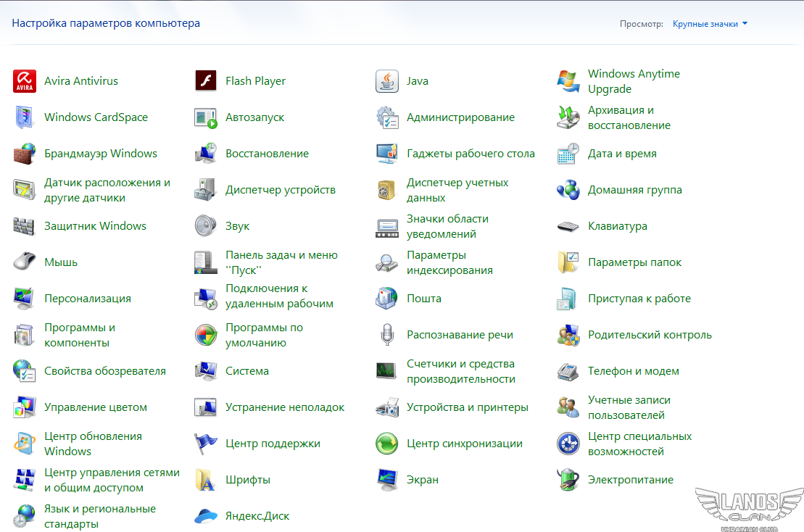This screenshot has width=804, height=532.
Task: Open the Шрифты folder icon
Action: tap(206, 480)
